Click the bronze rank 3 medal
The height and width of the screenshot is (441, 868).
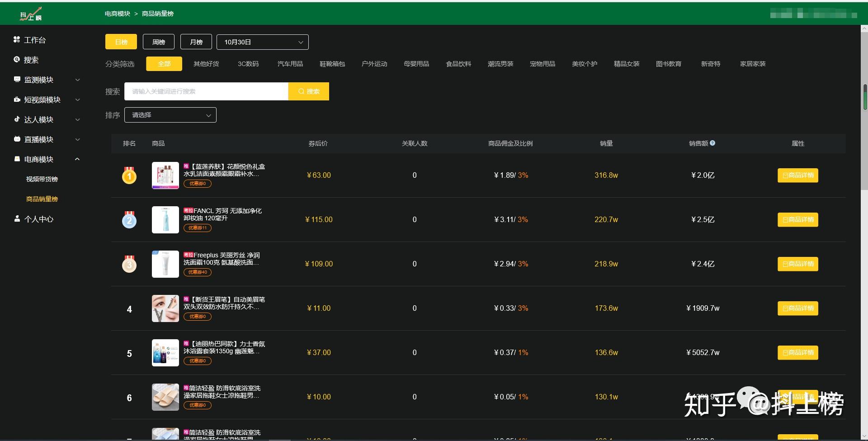click(129, 264)
